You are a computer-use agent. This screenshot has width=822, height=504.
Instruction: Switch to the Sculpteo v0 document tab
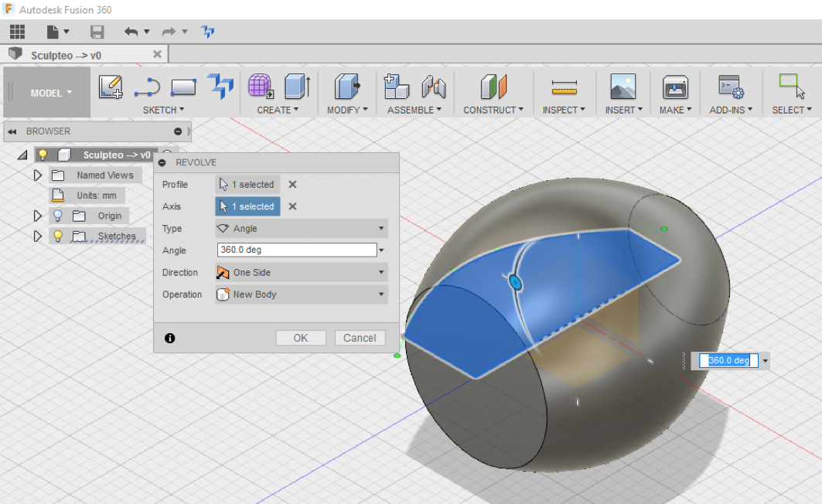66,55
